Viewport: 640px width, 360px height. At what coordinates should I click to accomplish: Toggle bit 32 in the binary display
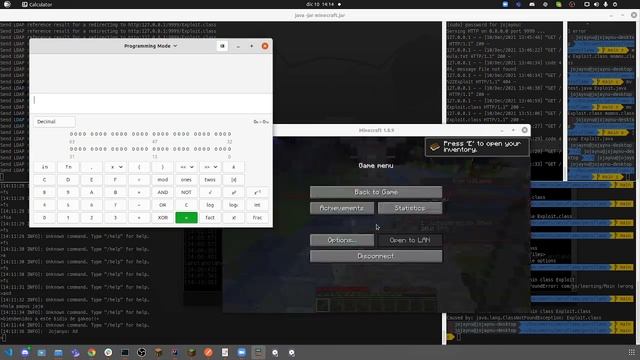pyautogui.click(x=229, y=134)
